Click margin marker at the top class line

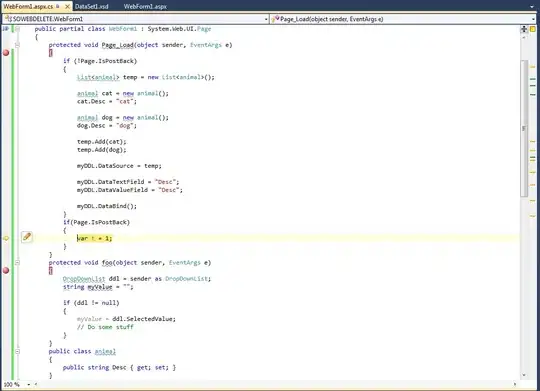coord(6,29)
